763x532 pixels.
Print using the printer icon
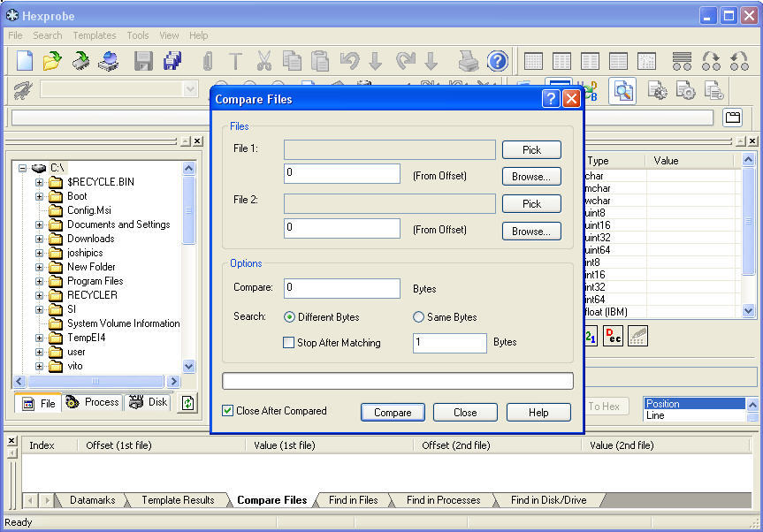coord(468,61)
